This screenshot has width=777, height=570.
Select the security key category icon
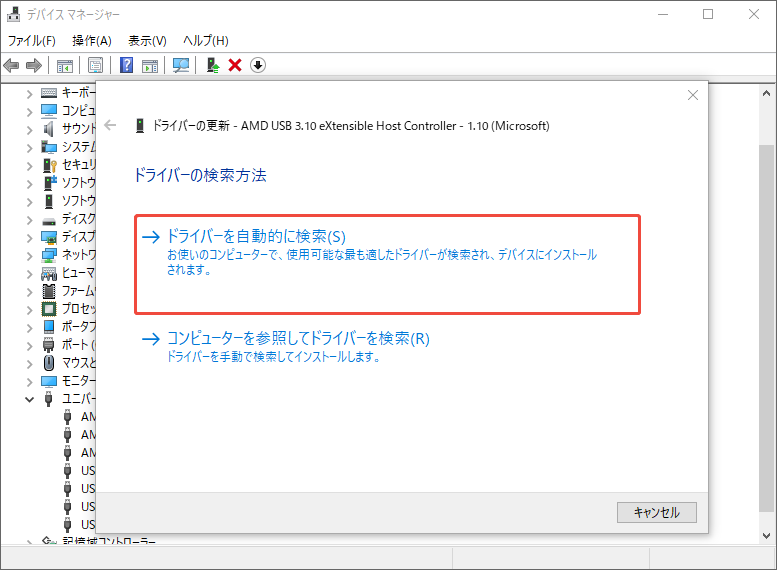pos(50,165)
